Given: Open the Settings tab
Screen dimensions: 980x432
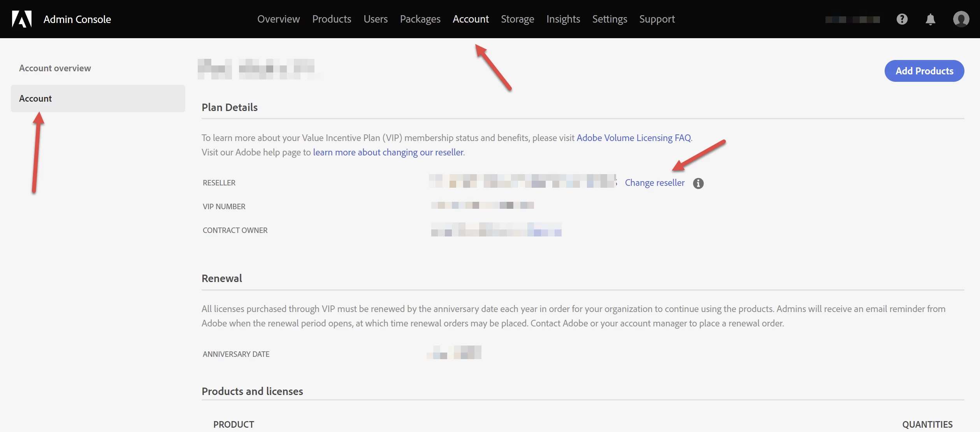Looking at the screenshot, I should pyautogui.click(x=609, y=19).
